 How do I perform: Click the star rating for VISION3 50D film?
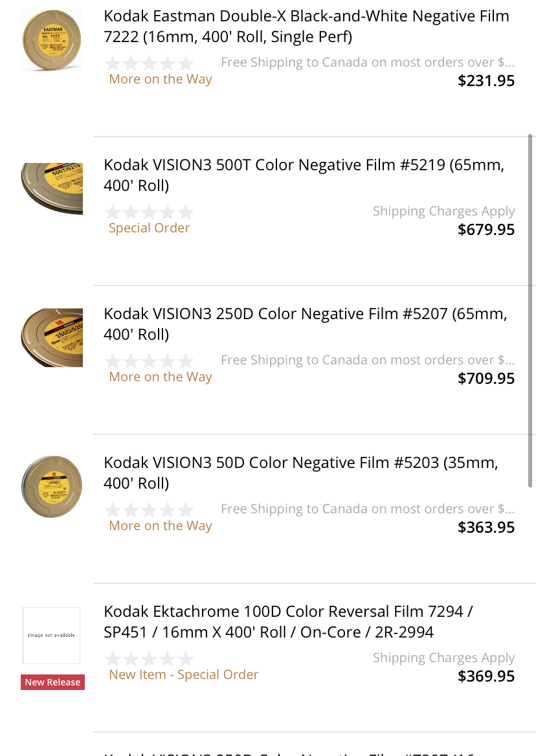click(x=150, y=509)
